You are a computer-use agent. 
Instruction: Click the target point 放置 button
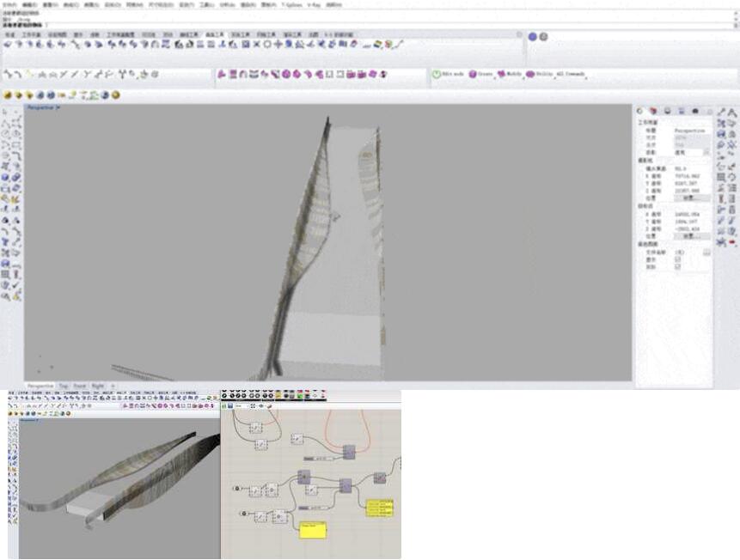click(x=691, y=236)
